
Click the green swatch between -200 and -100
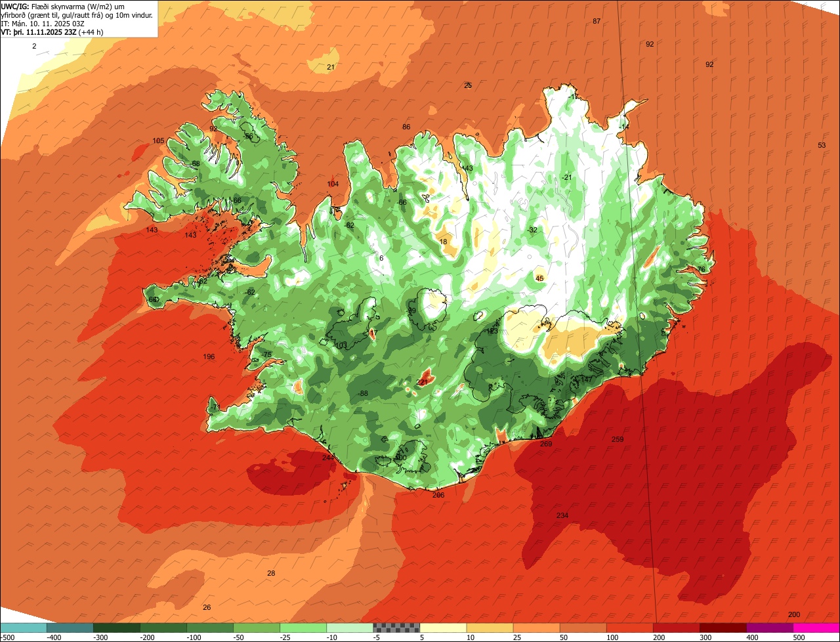[x=163, y=628]
